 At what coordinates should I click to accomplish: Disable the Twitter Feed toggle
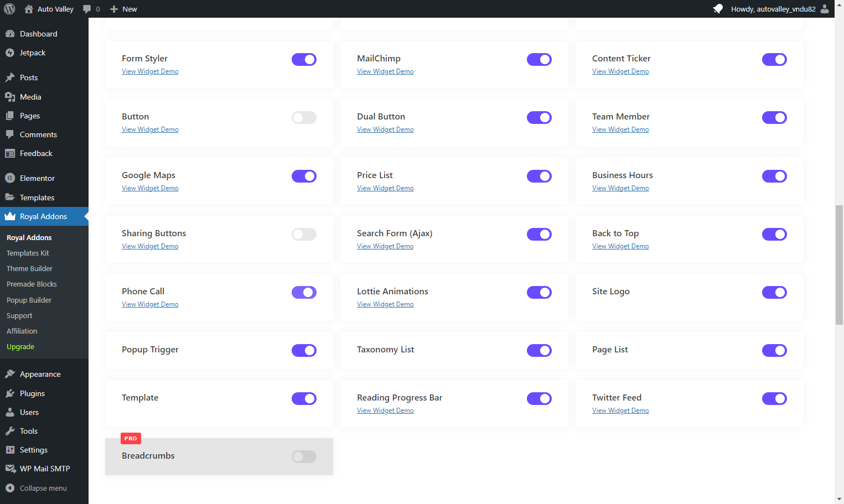(774, 398)
